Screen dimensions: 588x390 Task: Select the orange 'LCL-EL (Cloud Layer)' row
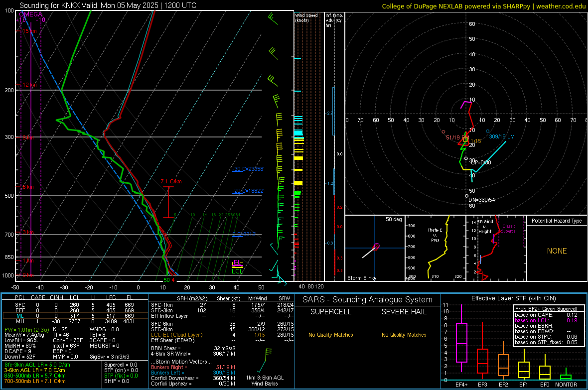222,335
